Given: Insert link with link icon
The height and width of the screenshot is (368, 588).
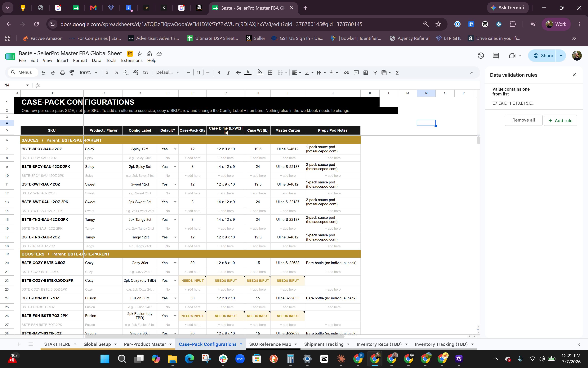Looking at the screenshot, I should (346, 72).
